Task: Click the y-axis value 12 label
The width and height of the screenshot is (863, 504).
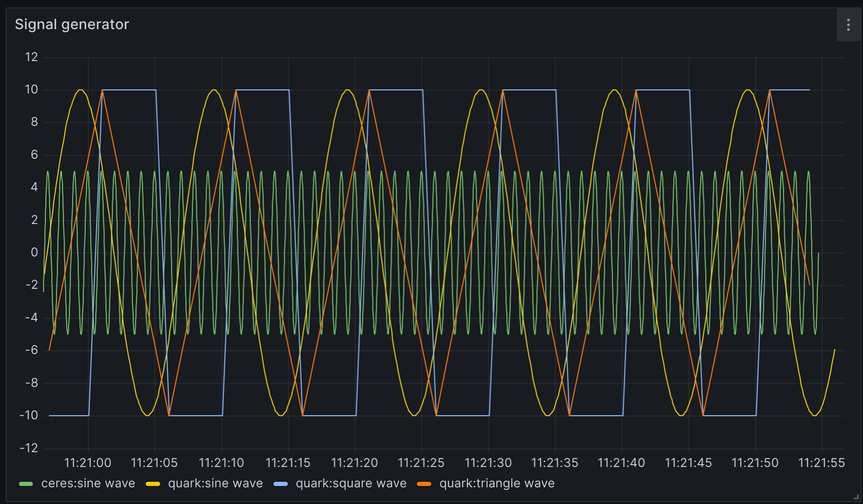Action: pyautogui.click(x=31, y=57)
